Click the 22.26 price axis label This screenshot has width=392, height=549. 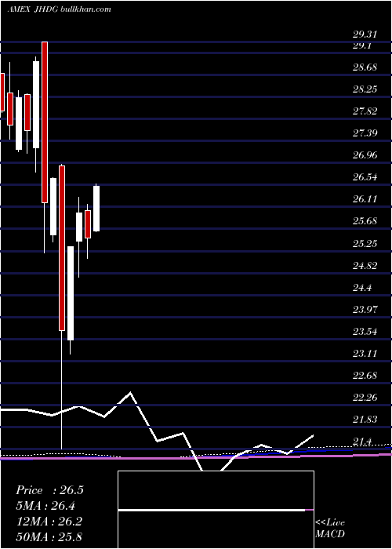(365, 398)
